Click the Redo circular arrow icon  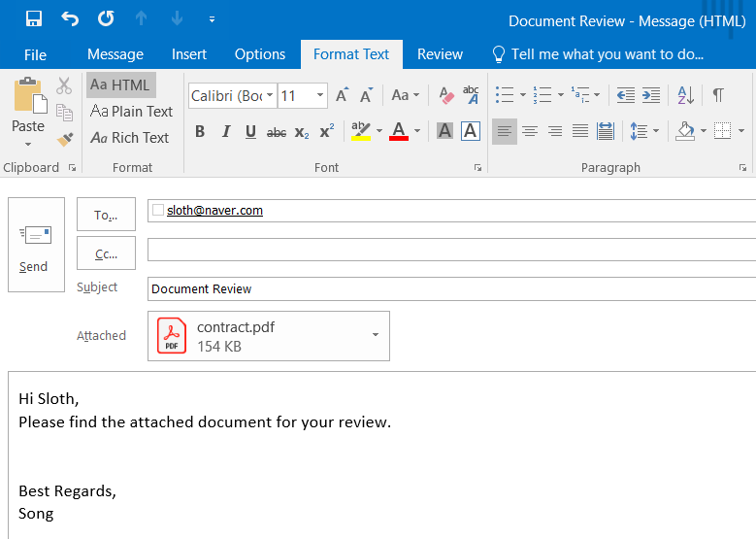tap(106, 18)
